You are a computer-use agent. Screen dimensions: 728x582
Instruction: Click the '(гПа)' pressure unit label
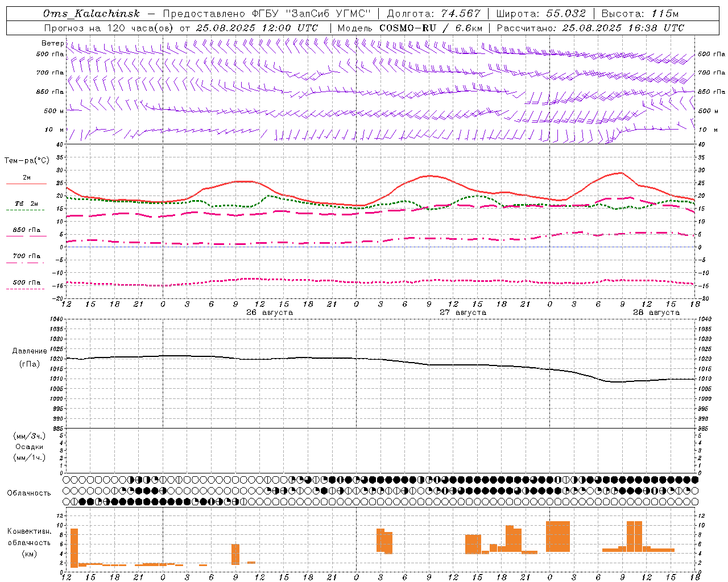[x=30, y=364]
